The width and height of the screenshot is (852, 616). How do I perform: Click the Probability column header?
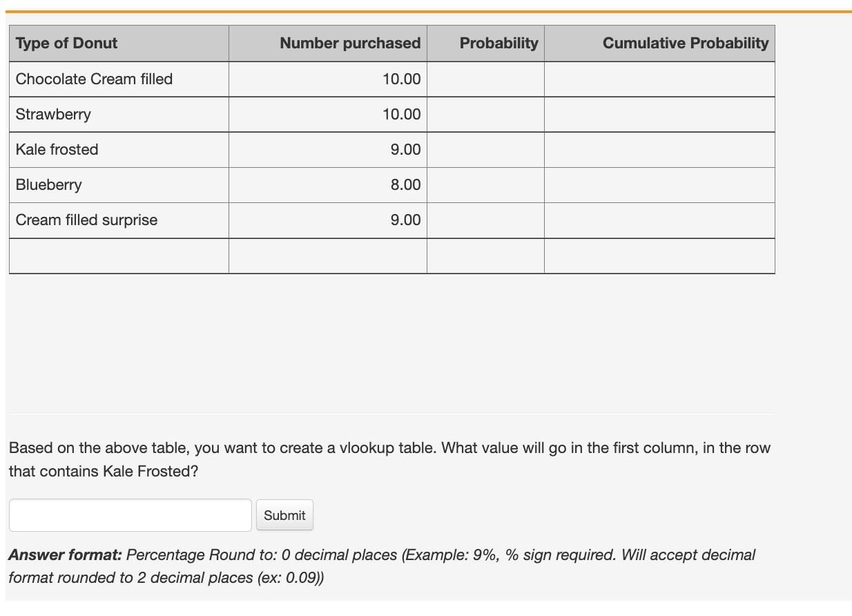coord(498,43)
